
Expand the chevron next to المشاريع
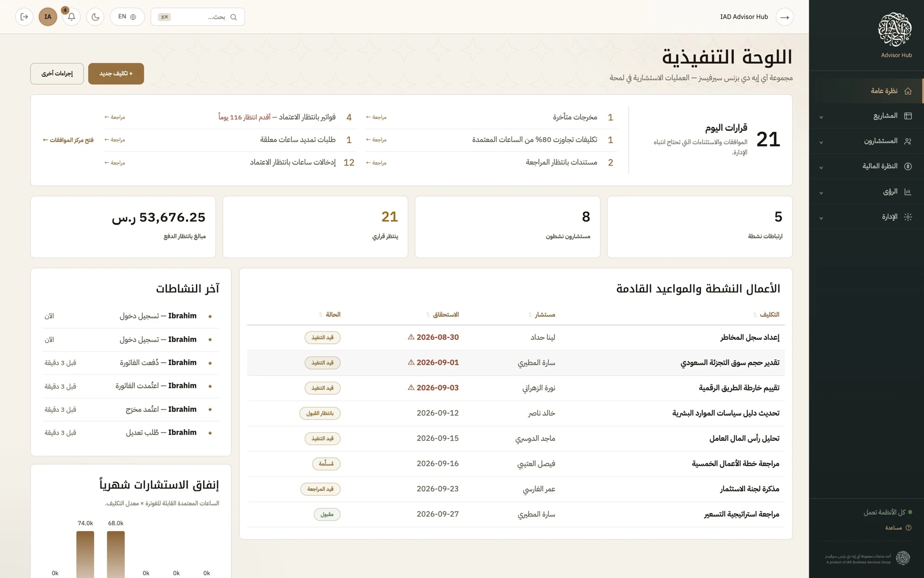(x=821, y=117)
